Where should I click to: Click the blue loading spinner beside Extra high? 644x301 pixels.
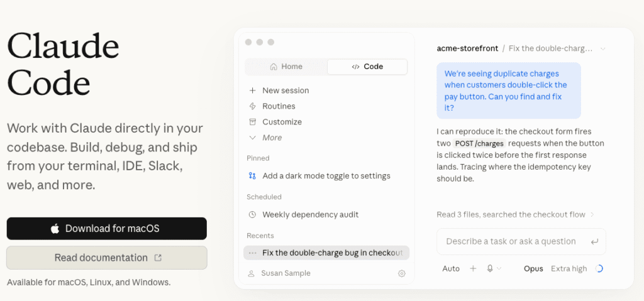click(599, 268)
